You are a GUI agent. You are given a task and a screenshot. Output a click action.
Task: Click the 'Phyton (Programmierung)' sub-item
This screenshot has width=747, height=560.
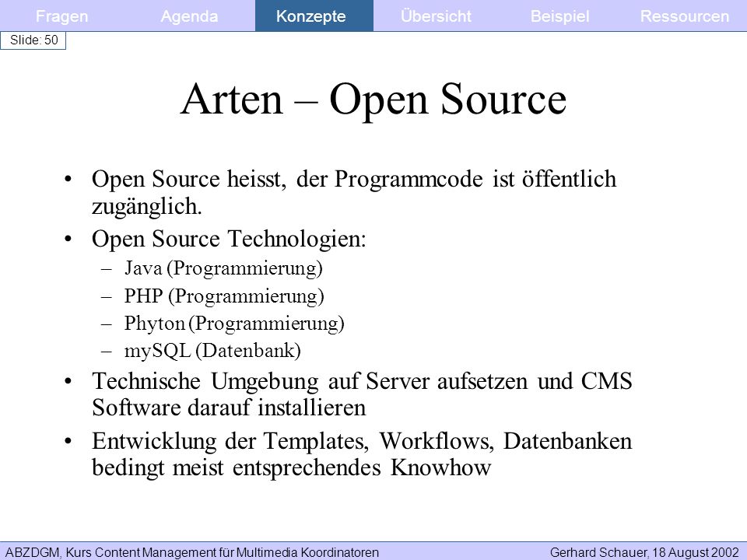(x=234, y=324)
